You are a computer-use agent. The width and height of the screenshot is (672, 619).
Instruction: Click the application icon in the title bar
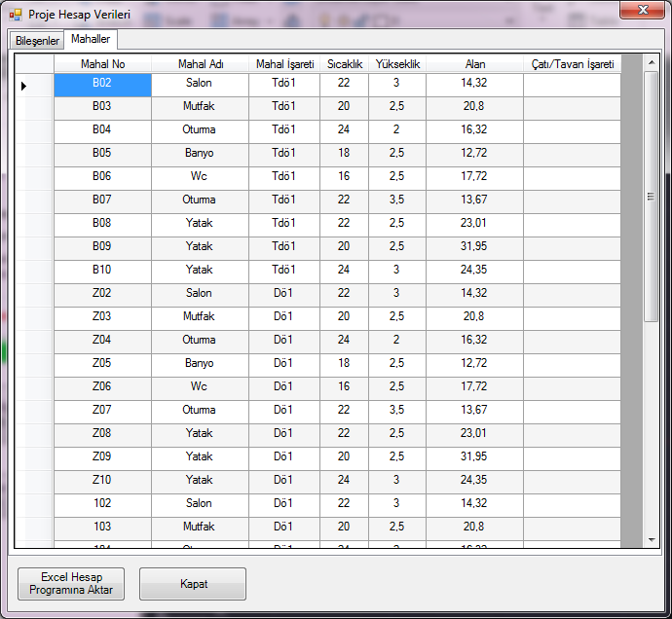tap(16, 15)
